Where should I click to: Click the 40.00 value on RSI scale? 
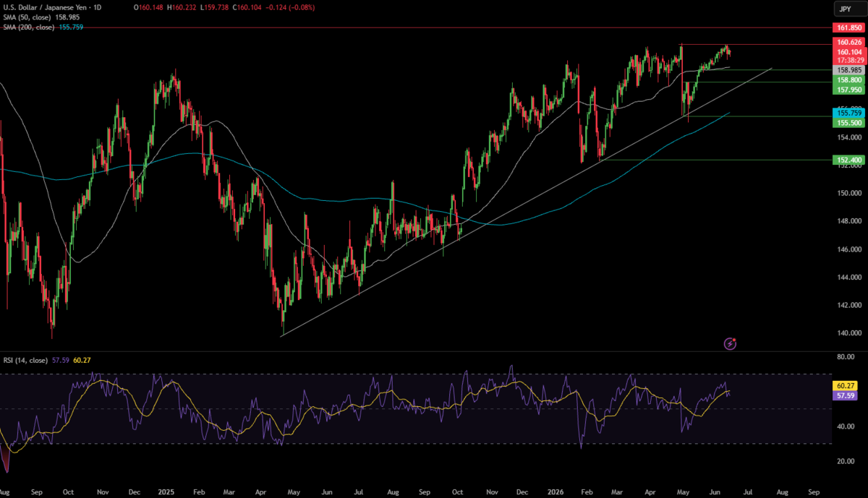coord(845,426)
